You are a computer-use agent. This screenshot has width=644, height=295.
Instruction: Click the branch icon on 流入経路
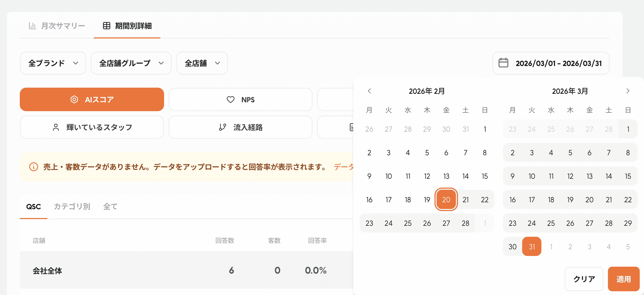[x=222, y=127]
